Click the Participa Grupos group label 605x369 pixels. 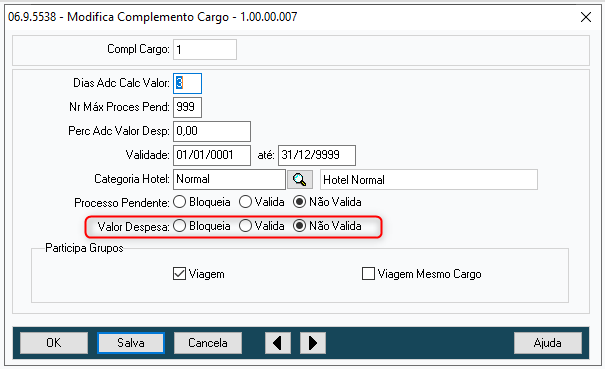[84, 248]
